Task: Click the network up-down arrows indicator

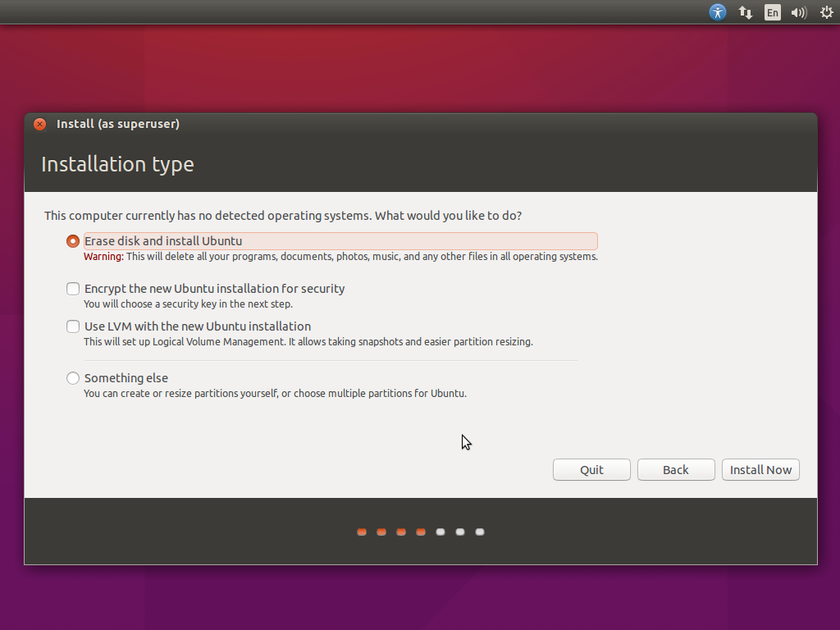Action: click(x=745, y=12)
